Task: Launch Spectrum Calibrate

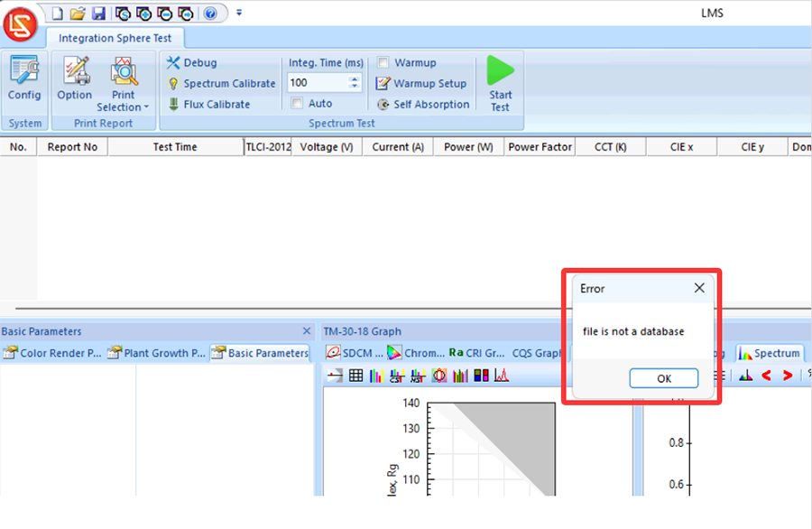Action: point(221,84)
